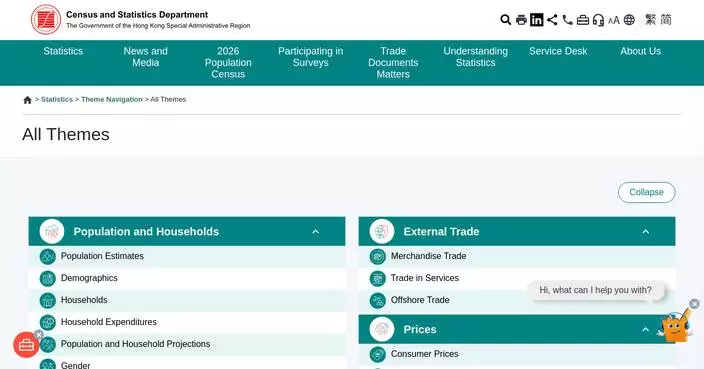This screenshot has height=369, width=704.
Task: Click External Trade header icon
Action: tap(382, 231)
